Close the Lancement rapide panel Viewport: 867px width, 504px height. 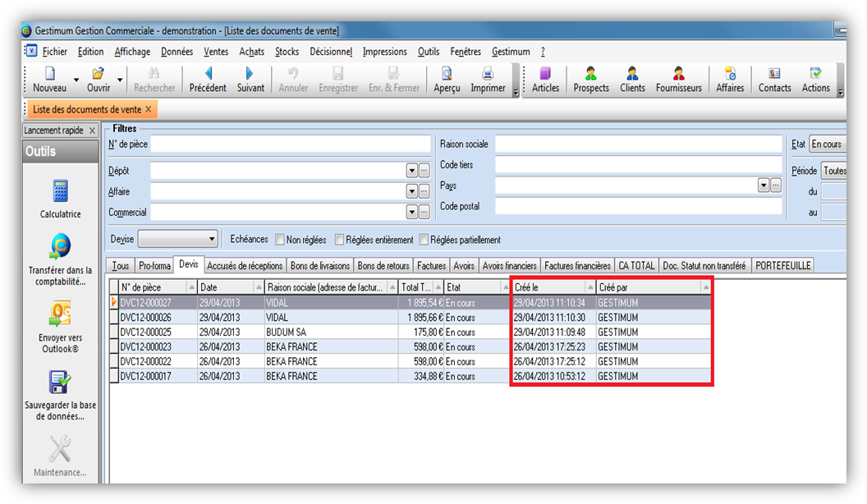point(92,131)
